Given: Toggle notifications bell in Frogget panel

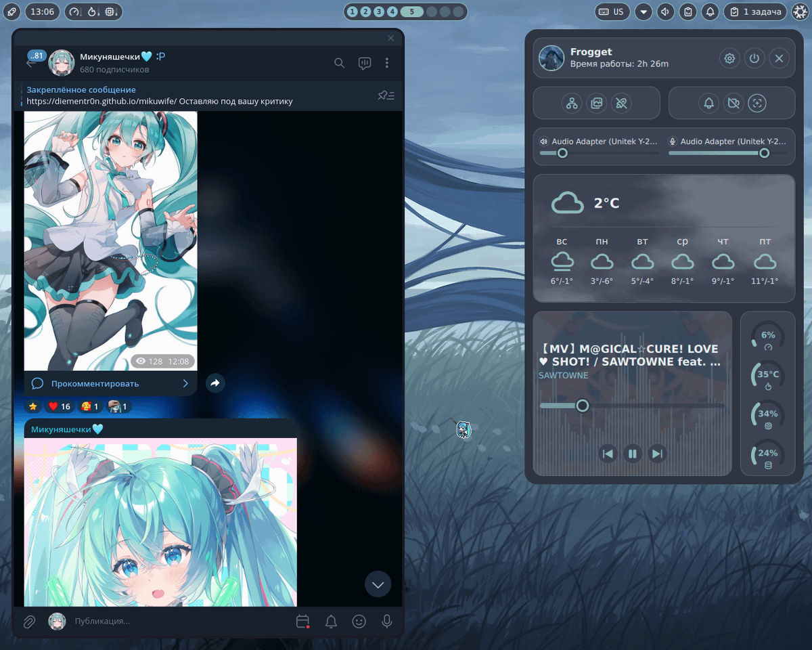Looking at the screenshot, I should [x=708, y=103].
